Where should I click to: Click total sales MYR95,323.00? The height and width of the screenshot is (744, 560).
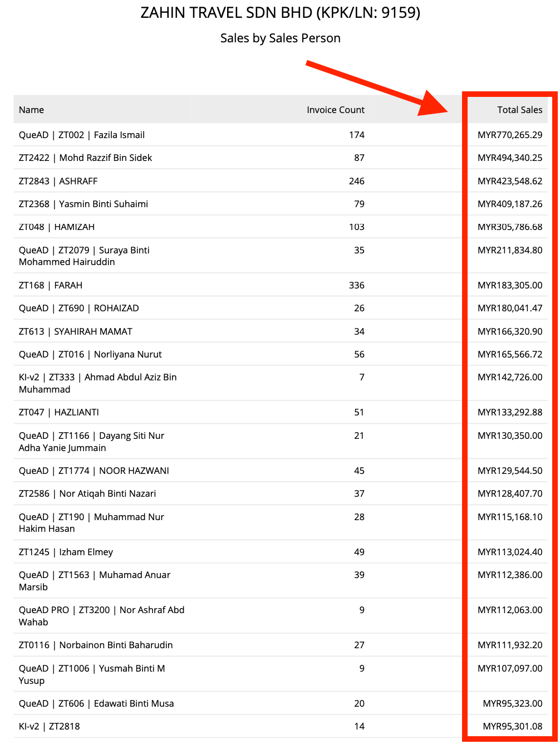click(x=513, y=703)
